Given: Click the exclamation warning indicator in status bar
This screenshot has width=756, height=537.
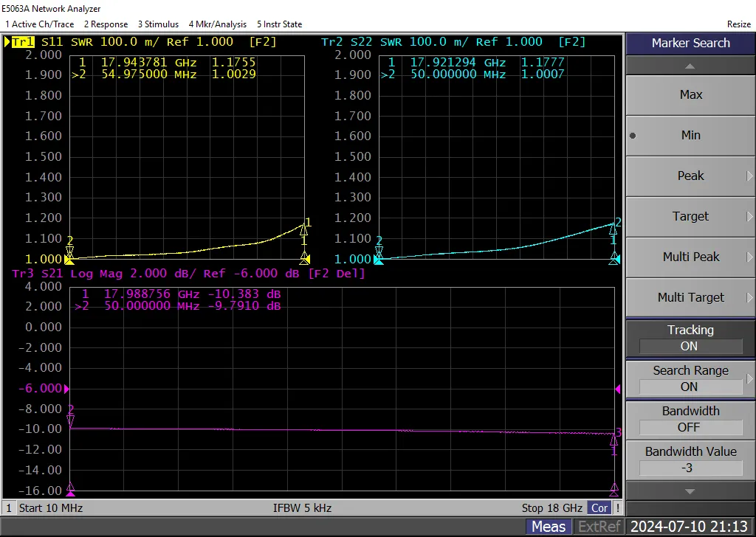Looking at the screenshot, I should click(x=617, y=507).
